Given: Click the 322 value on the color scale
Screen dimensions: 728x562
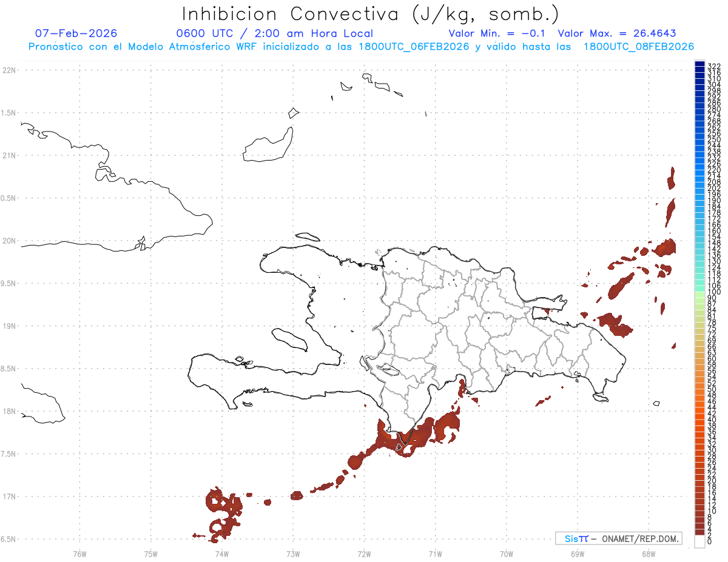Looking at the screenshot, I should (x=714, y=66).
